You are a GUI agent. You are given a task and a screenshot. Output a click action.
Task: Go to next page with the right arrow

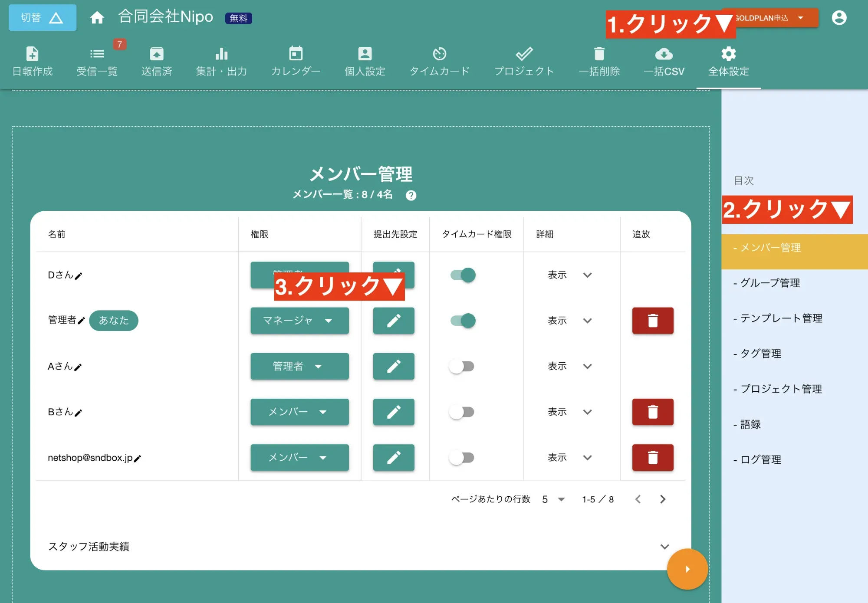pos(663,499)
